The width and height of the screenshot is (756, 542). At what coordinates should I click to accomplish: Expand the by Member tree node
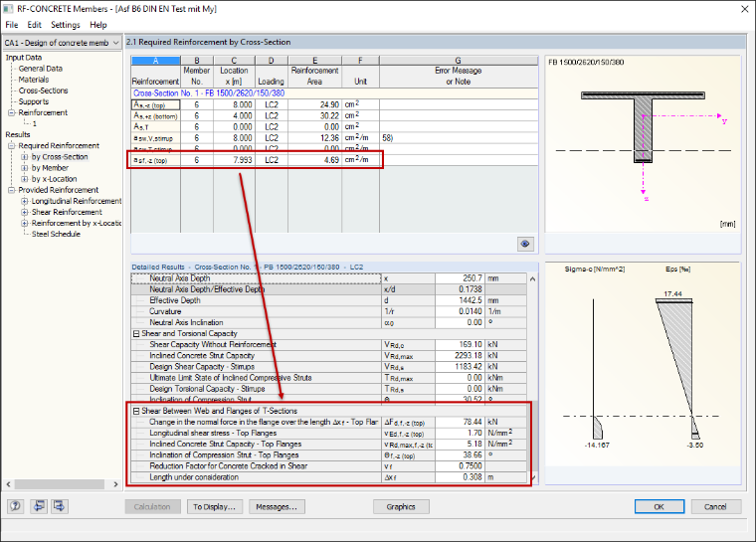[25, 168]
